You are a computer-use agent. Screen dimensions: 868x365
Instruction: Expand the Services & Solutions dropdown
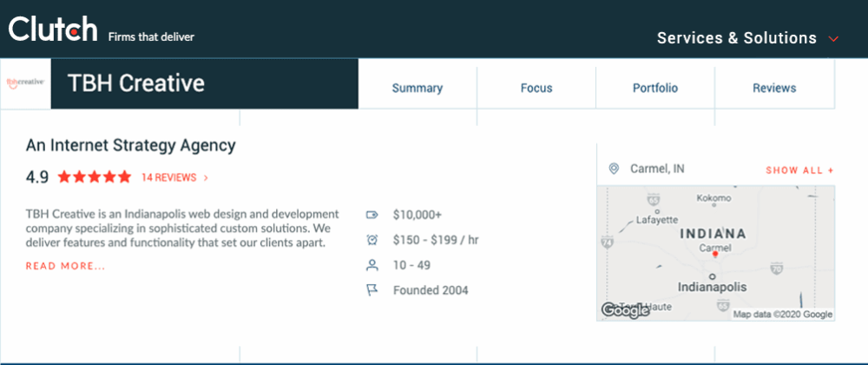[747, 38]
